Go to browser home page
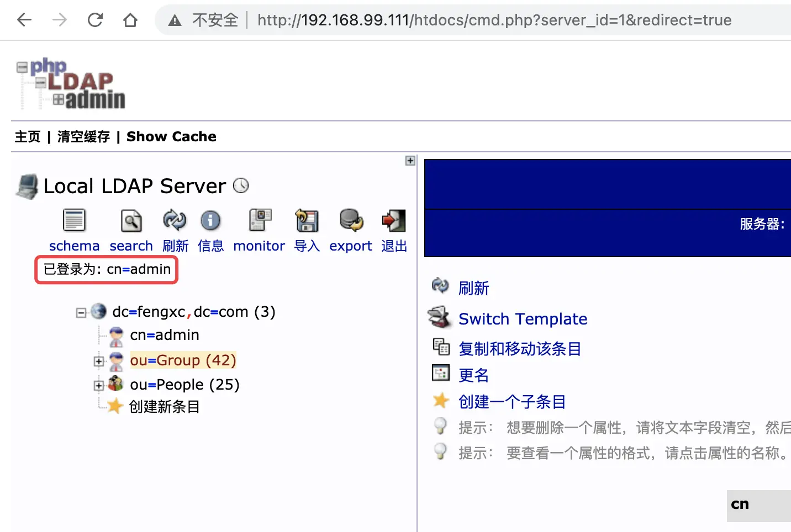The height and width of the screenshot is (532, 791). [x=130, y=20]
